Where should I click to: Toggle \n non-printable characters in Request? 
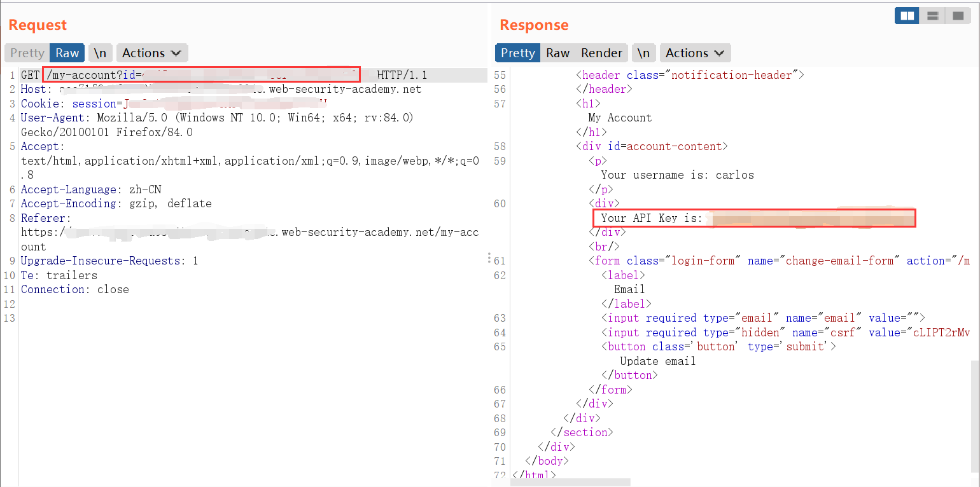tap(101, 53)
